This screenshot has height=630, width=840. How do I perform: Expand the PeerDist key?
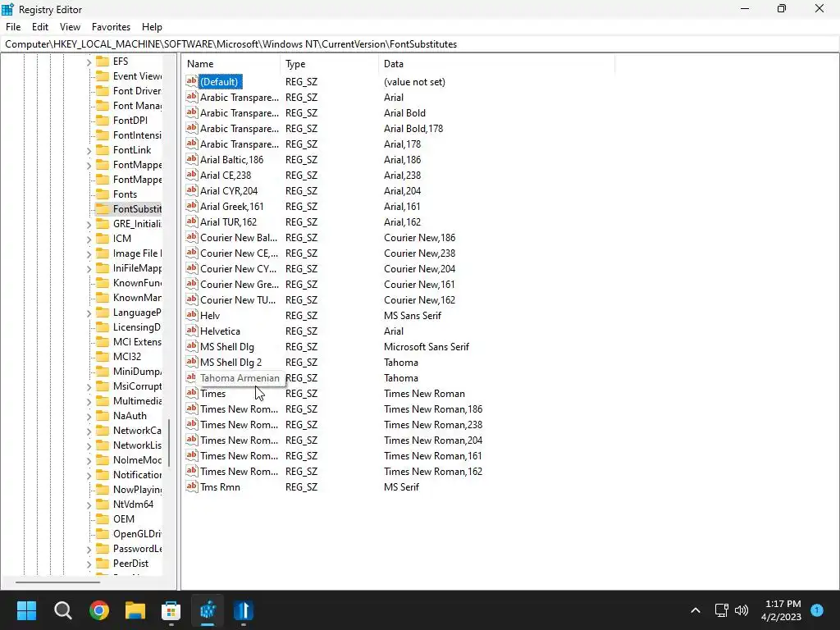[89, 564]
